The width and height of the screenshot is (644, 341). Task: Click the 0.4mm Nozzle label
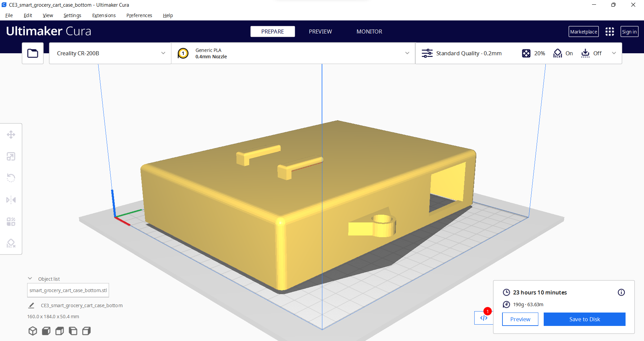(211, 57)
